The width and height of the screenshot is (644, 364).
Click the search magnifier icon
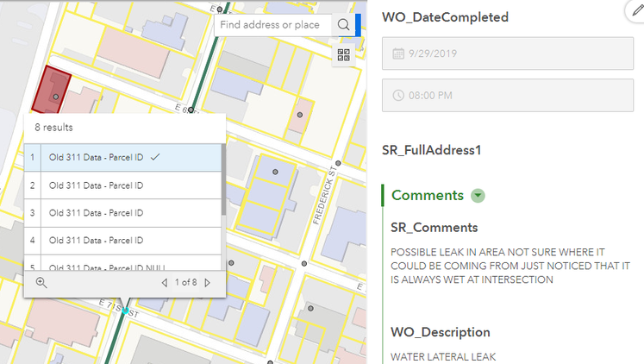point(343,25)
